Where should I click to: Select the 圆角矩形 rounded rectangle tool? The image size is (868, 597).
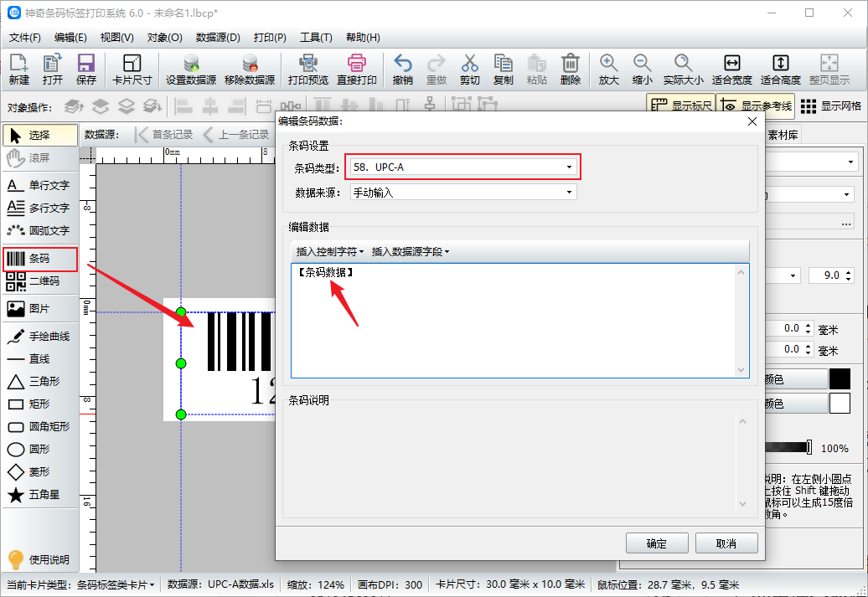click(40, 427)
